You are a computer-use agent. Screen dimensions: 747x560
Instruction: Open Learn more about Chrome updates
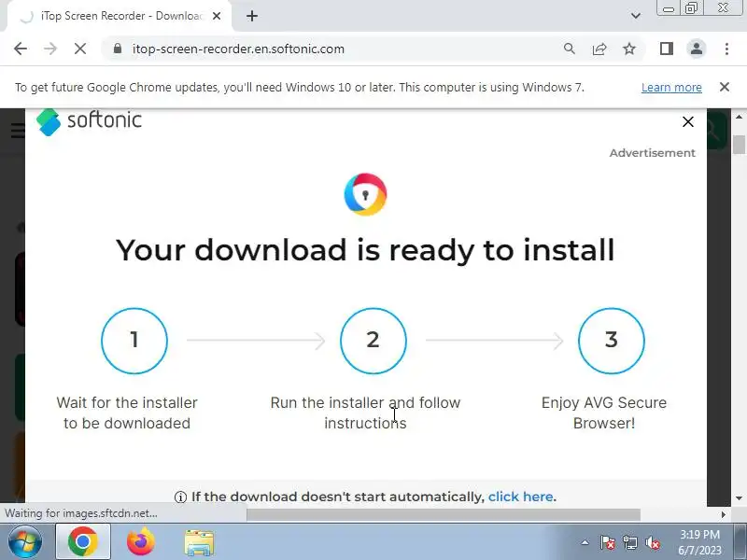[x=671, y=88]
